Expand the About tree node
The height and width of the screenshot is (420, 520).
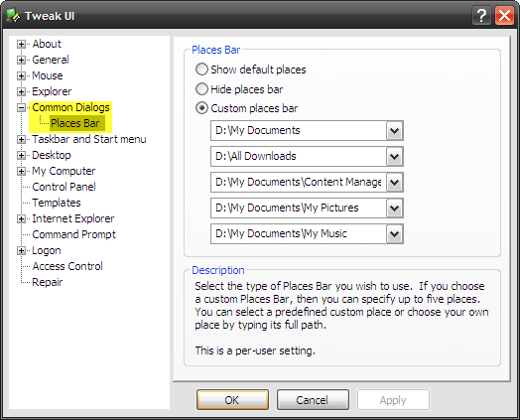(21, 44)
